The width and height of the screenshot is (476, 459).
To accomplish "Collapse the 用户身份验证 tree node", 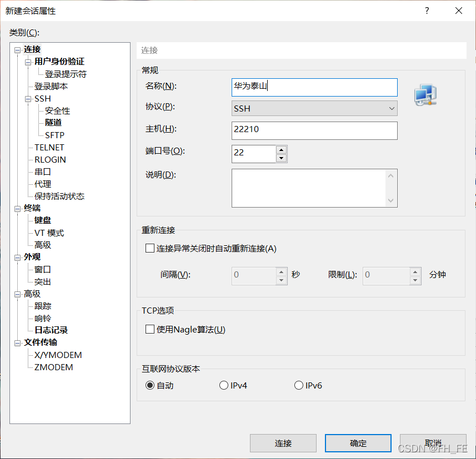I will pyautogui.click(x=28, y=62).
